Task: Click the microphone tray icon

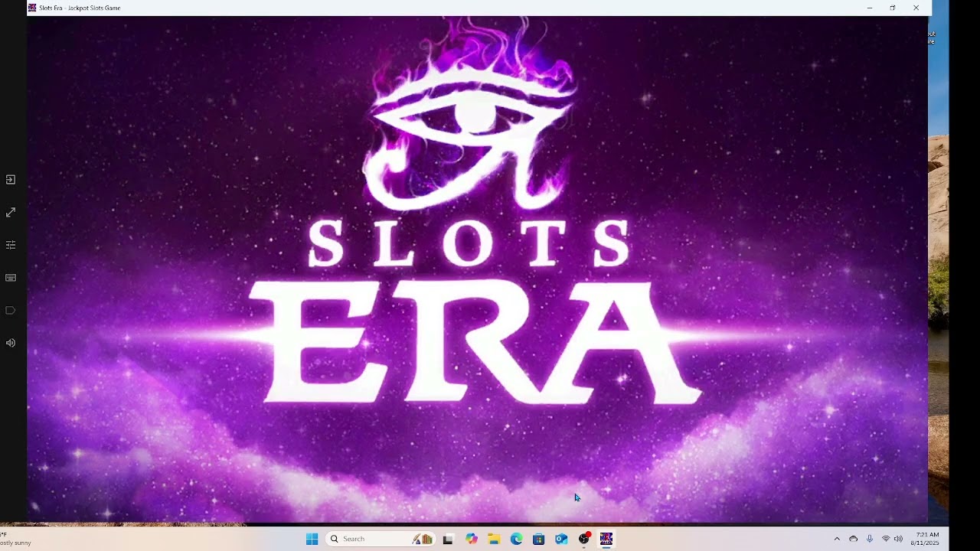Action: [x=870, y=539]
